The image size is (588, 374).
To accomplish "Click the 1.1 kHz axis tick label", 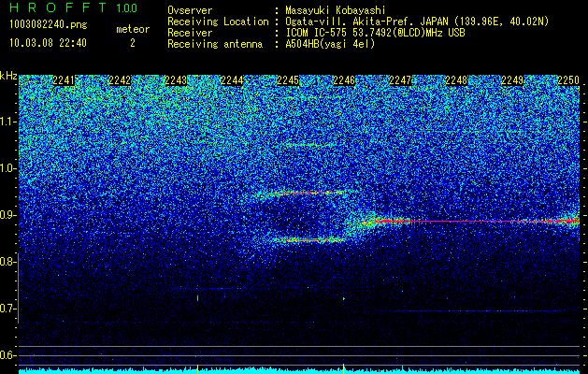I will pos(8,122).
